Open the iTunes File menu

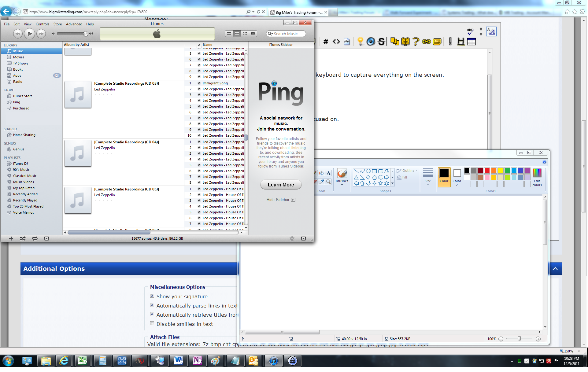[x=7, y=24]
